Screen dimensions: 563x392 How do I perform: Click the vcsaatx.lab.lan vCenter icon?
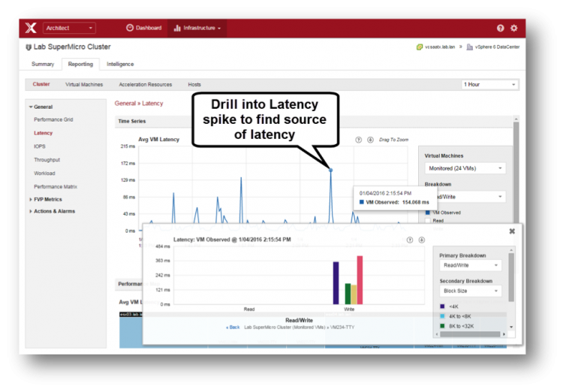[x=420, y=47]
